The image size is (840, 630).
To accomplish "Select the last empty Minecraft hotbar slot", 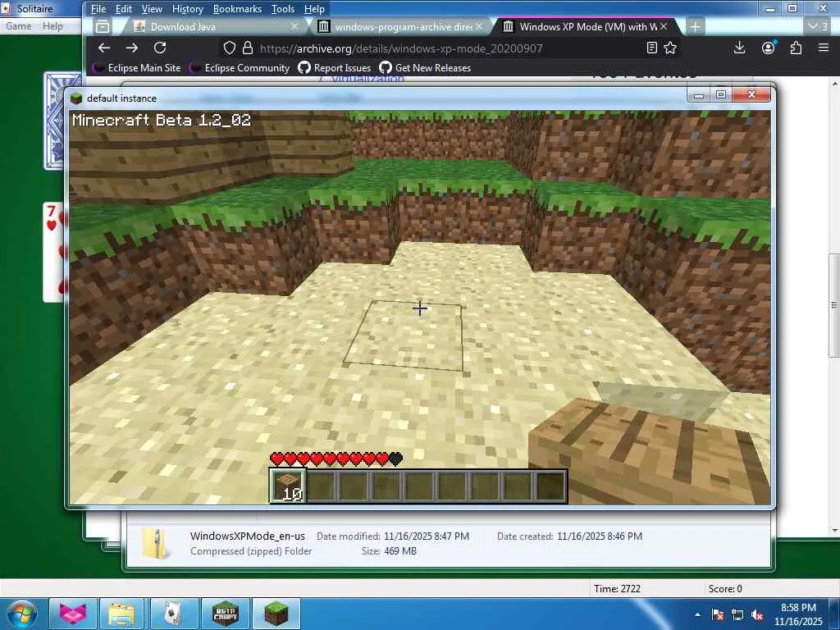I will (550, 486).
